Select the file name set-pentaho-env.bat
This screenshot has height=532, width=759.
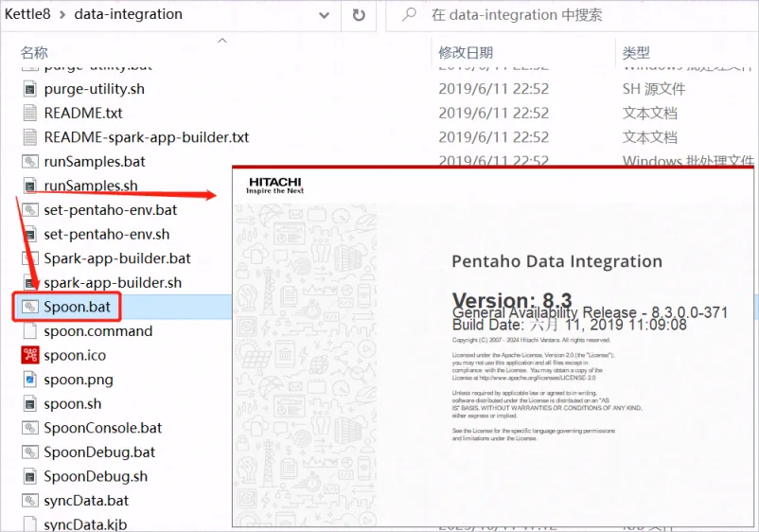click(111, 210)
